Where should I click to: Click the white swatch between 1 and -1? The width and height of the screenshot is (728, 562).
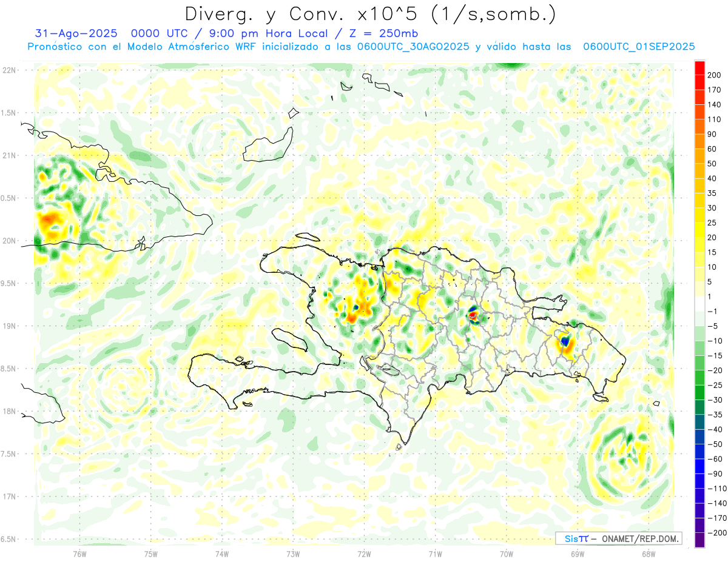pos(699,304)
